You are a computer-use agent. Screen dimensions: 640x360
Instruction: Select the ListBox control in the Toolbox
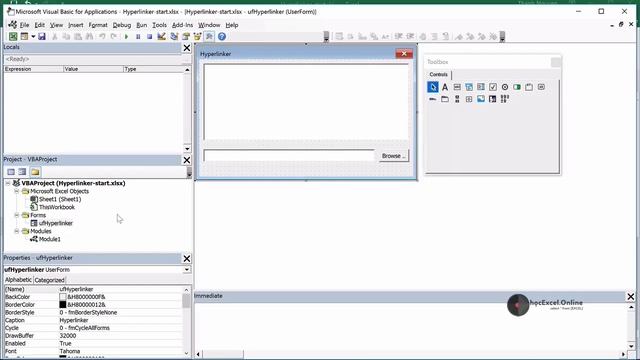coord(481,87)
